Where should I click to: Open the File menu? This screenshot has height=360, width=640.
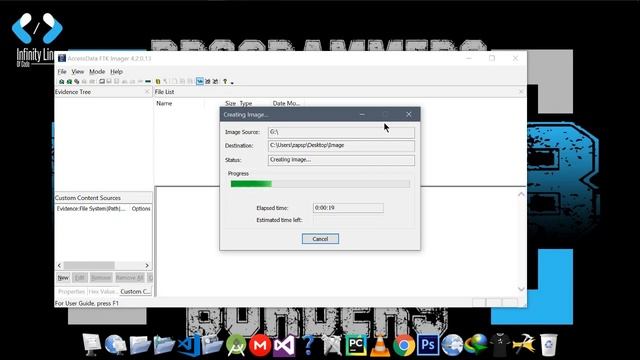(x=62, y=71)
